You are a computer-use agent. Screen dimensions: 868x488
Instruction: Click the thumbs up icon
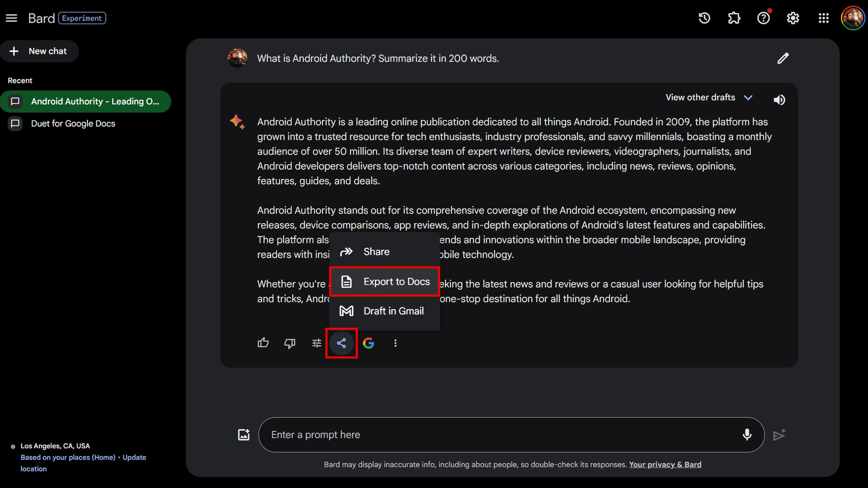point(263,343)
